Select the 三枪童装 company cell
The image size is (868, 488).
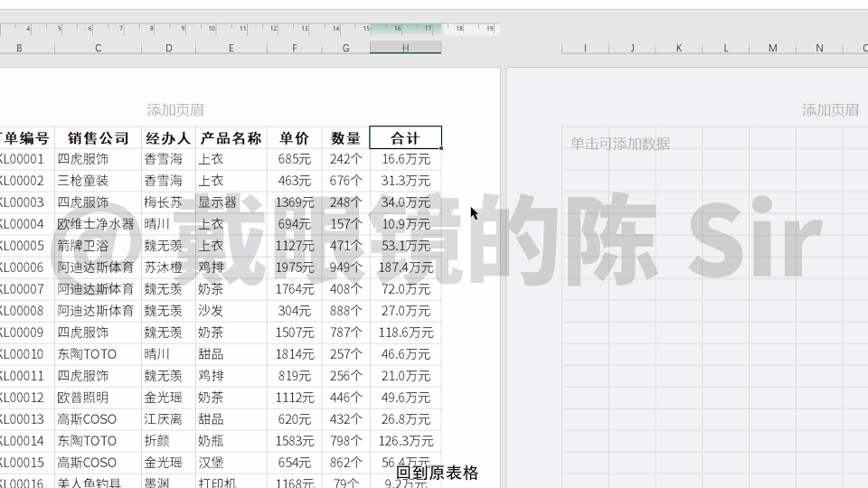pyautogui.click(x=98, y=181)
